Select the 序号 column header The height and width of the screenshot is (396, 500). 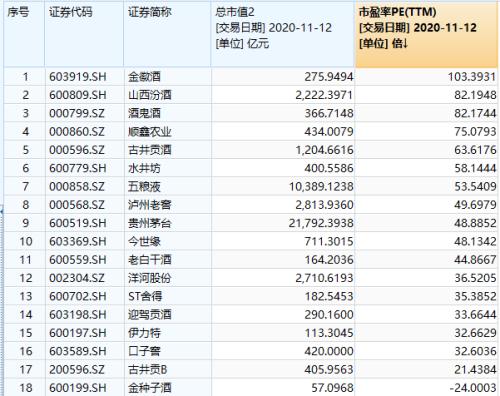24,34
